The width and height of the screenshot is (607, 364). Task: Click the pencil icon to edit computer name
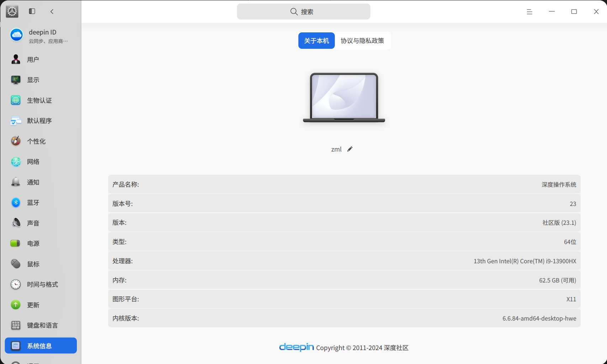click(x=350, y=149)
